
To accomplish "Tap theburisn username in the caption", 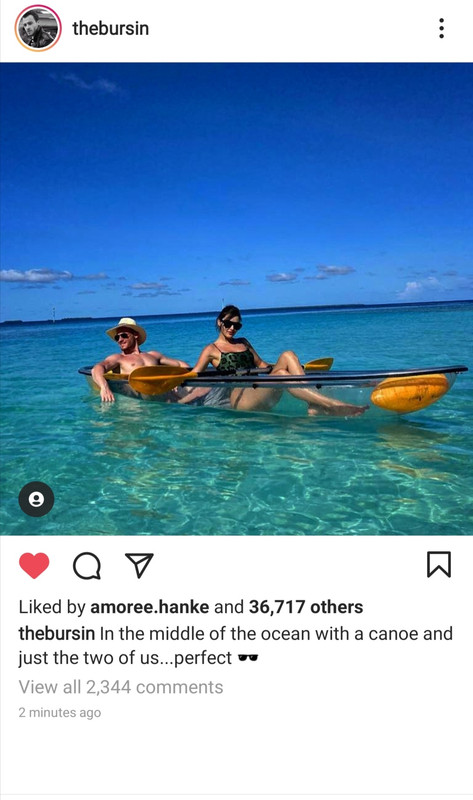I will click(x=57, y=633).
